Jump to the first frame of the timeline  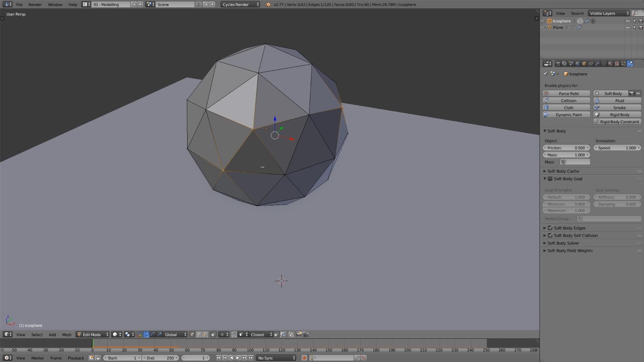coord(218,358)
